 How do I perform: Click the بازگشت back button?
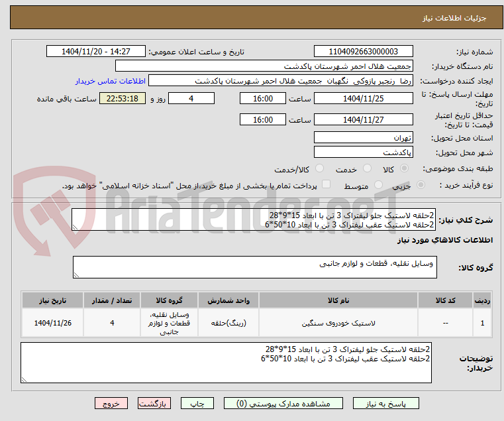pos(154,403)
